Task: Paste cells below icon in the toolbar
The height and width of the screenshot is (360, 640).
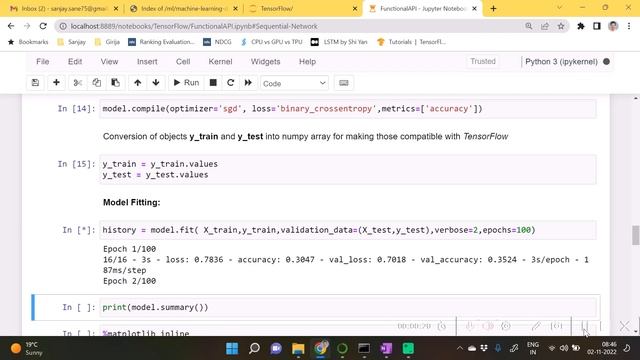Action: pos(116,83)
